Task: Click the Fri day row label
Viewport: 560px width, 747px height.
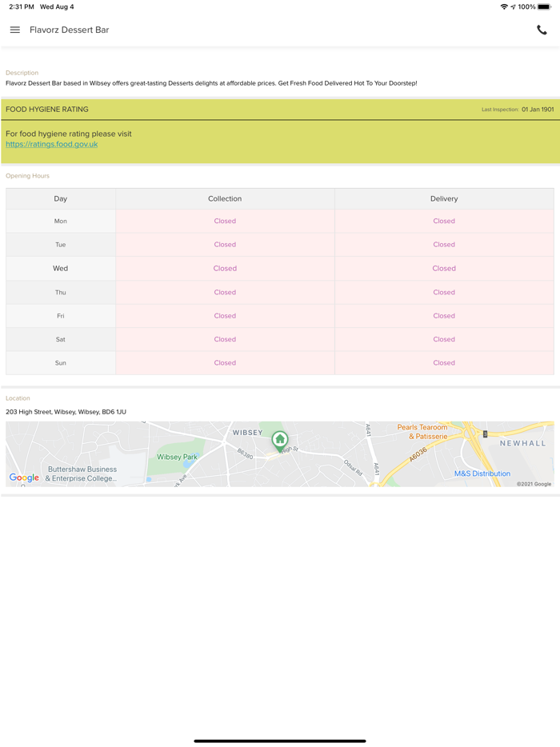Action: (x=61, y=316)
